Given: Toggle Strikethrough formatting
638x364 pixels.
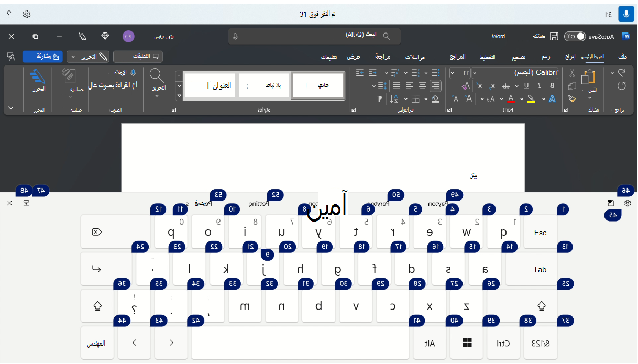Looking at the screenshot, I should click(506, 86).
